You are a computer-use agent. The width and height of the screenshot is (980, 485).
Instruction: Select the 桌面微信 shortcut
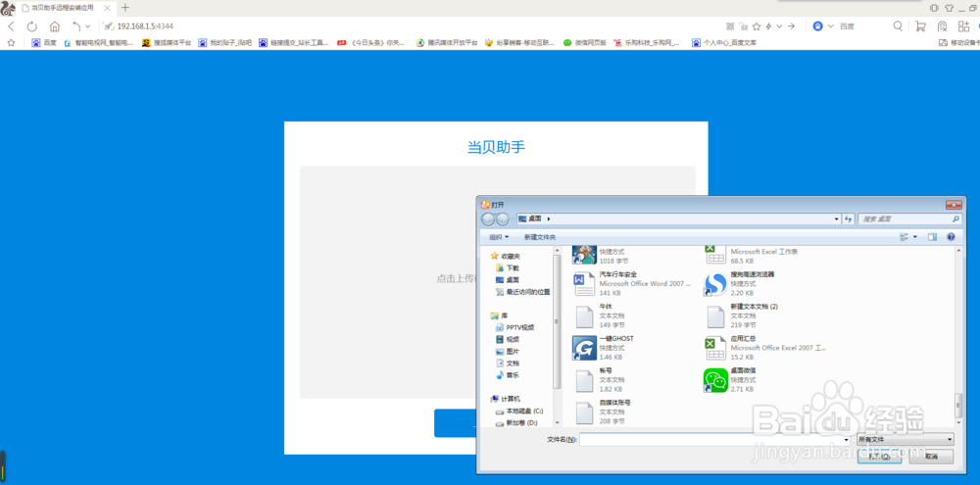coord(730,380)
